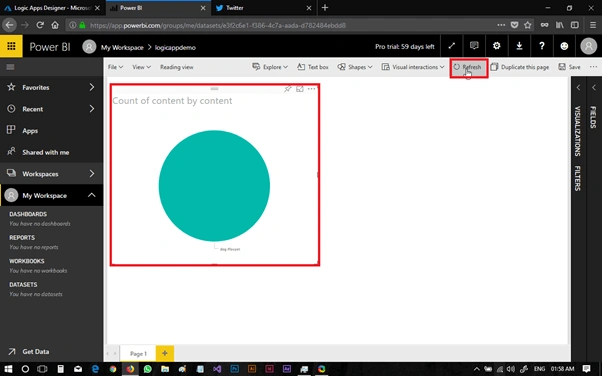Click the logicappdemo breadcrumb
Image resolution: width=602 pixels, height=376 pixels.
pos(175,48)
